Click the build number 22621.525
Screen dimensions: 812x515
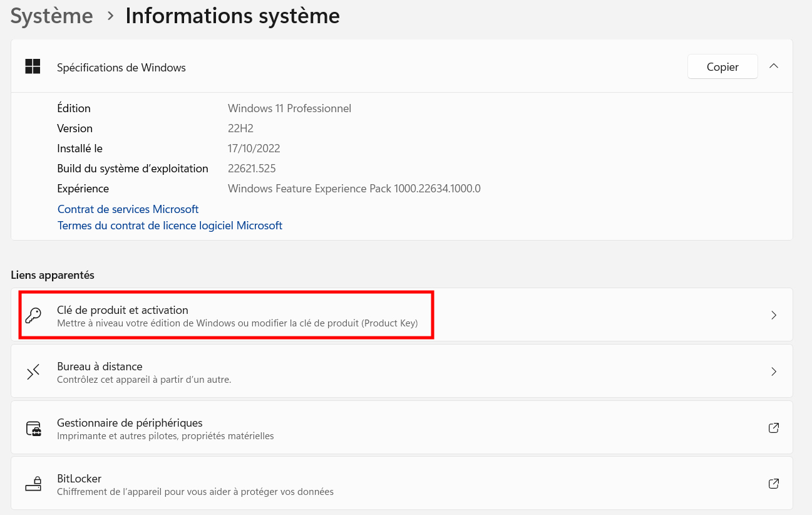252,169
